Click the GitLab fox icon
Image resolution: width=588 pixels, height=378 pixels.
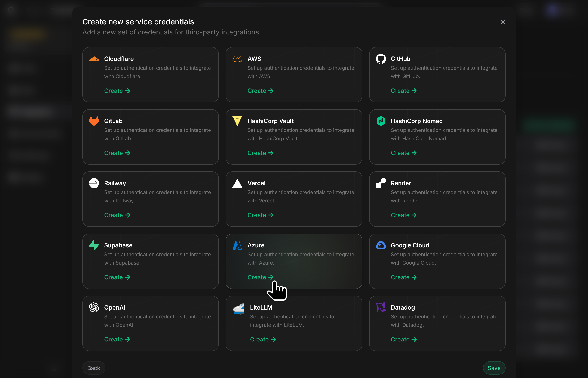[x=94, y=121]
